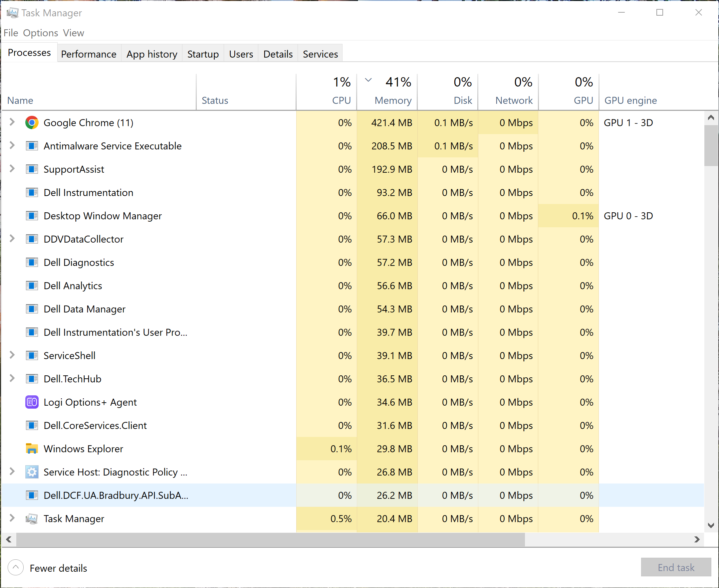
Task: Click the Task Manager title bar icon
Action: [x=12, y=13]
